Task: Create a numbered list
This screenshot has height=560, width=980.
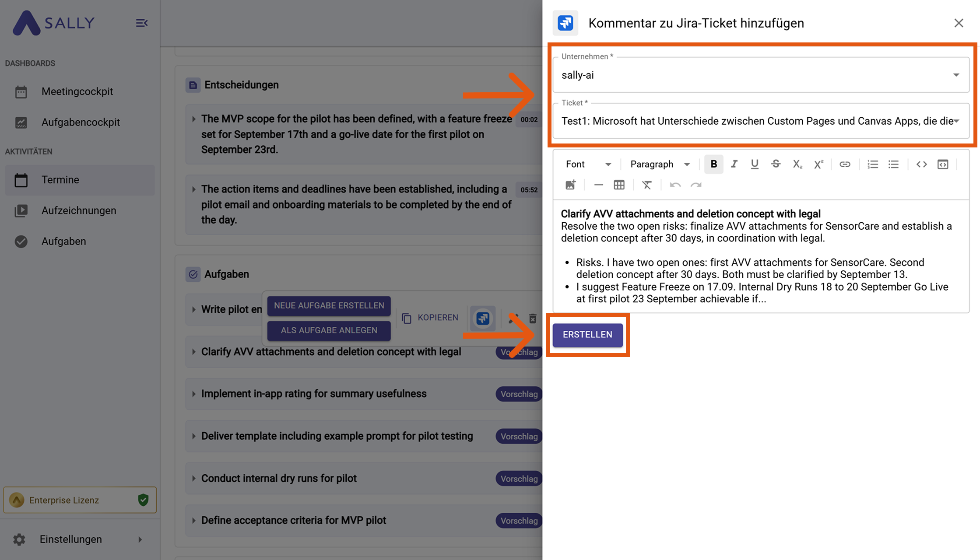Action: tap(873, 164)
